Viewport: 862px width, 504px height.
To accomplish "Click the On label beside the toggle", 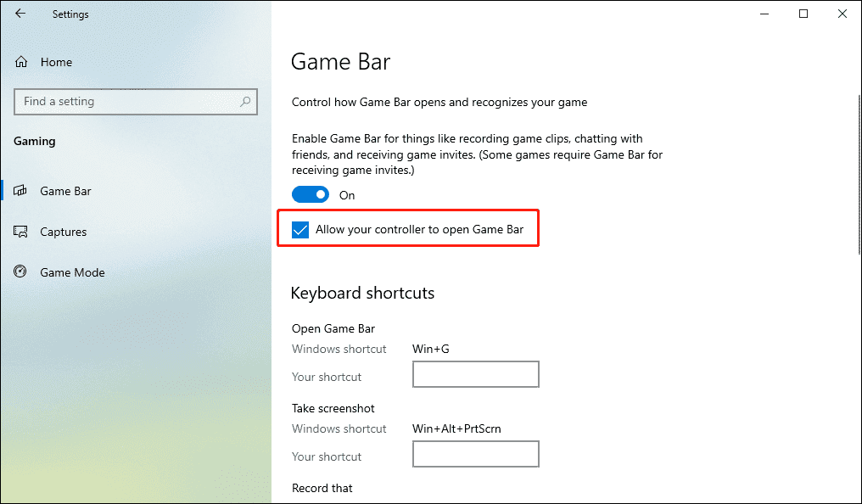I will click(x=347, y=194).
